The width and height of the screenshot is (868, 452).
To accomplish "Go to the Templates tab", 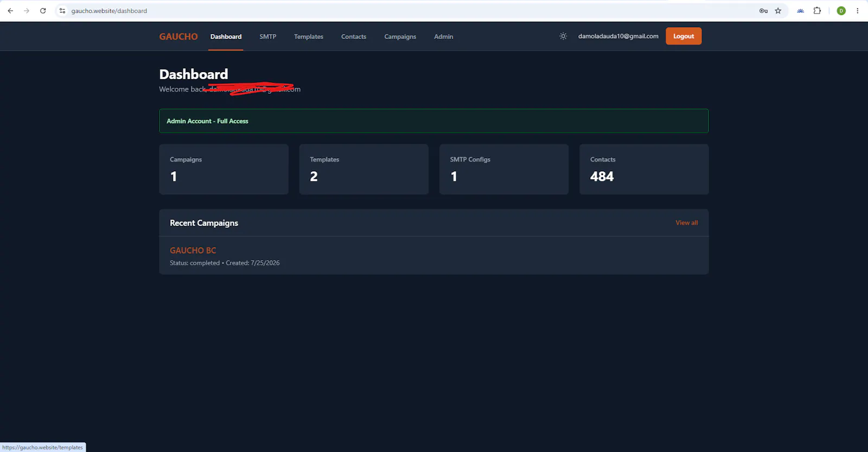I will click(x=309, y=36).
